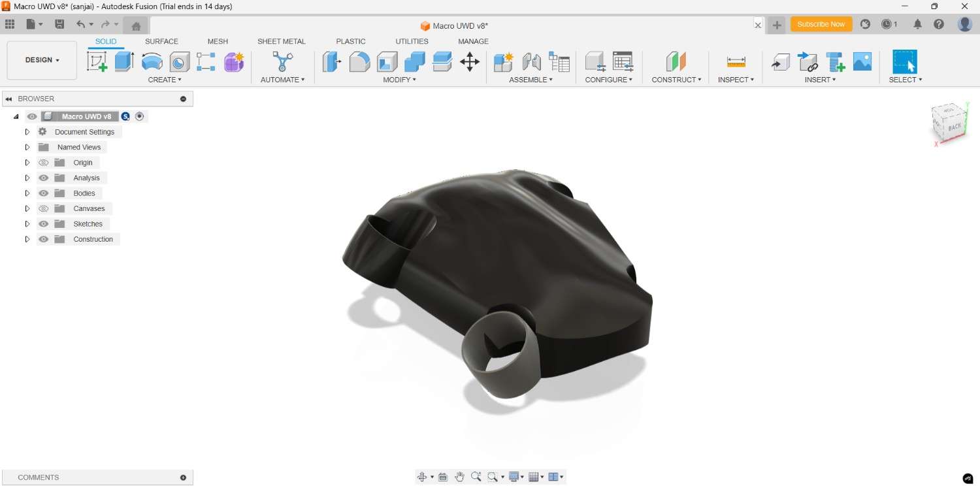Screen dimensions: 980x486
Task: Collapse the Macro UWD v8 root node
Action: click(x=16, y=116)
